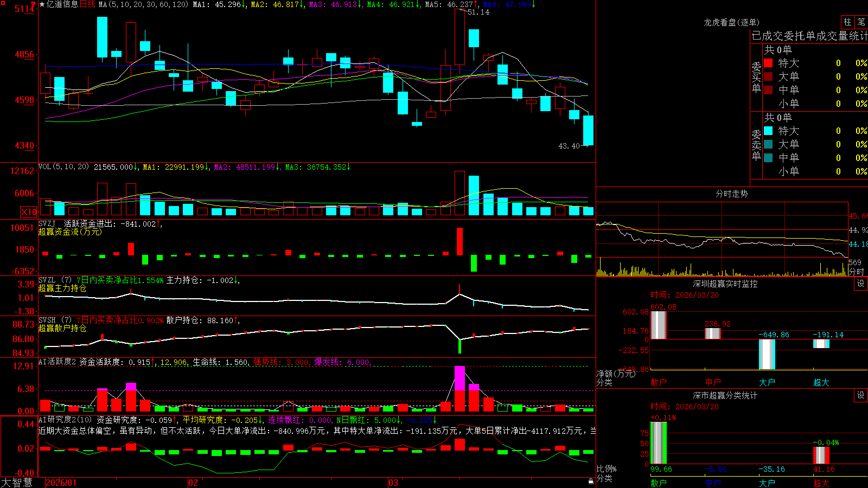Viewport: 868px width, 488px height.
Task: Switch order panel to 柱 bar view
Action: [x=847, y=22]
